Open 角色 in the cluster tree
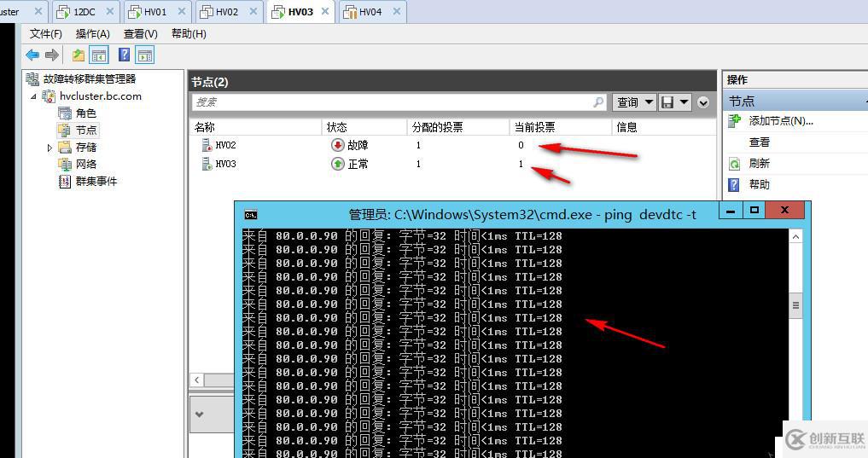868x458 pixels. [x=86, y=113]
